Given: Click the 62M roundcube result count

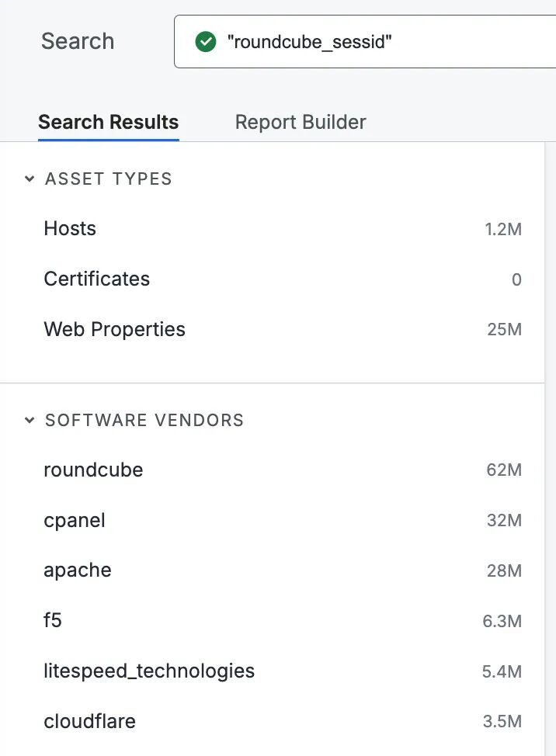Looking at the screenshot, I should [x=504, y=470].
